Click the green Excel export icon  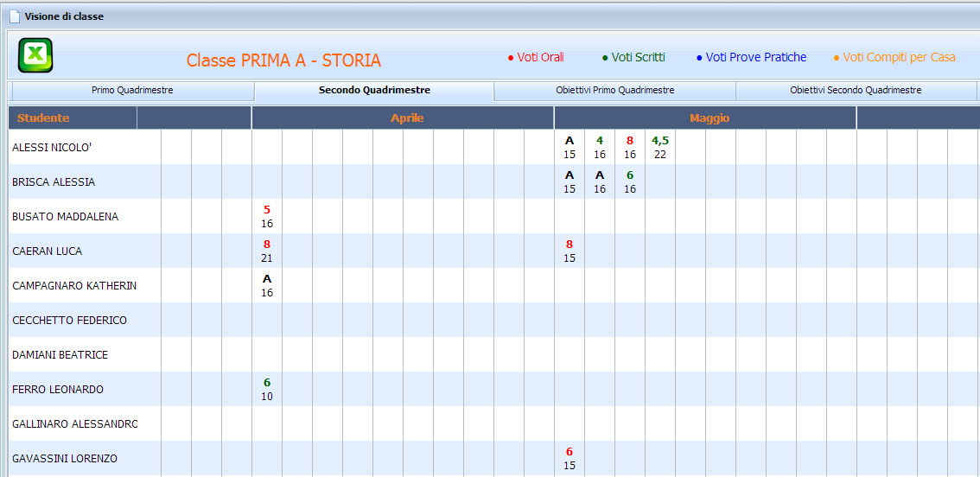coord(35,55)
